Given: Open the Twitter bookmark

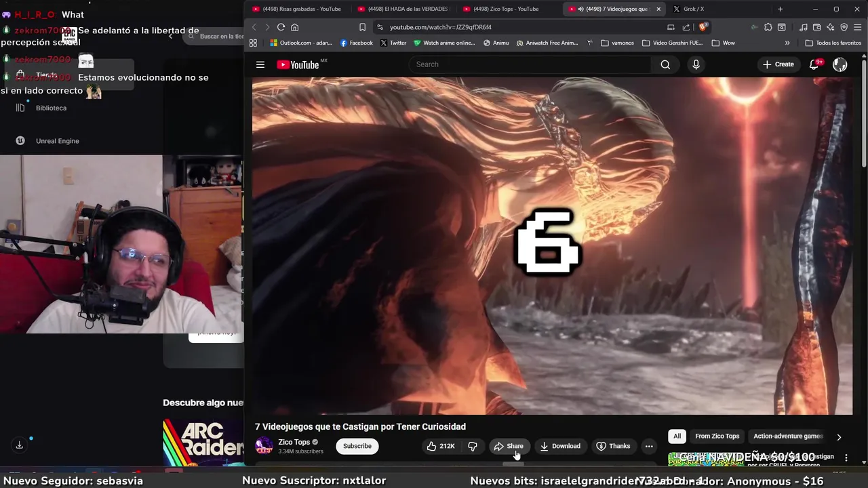Looking at the screenshot, I should tap(393, 43).
